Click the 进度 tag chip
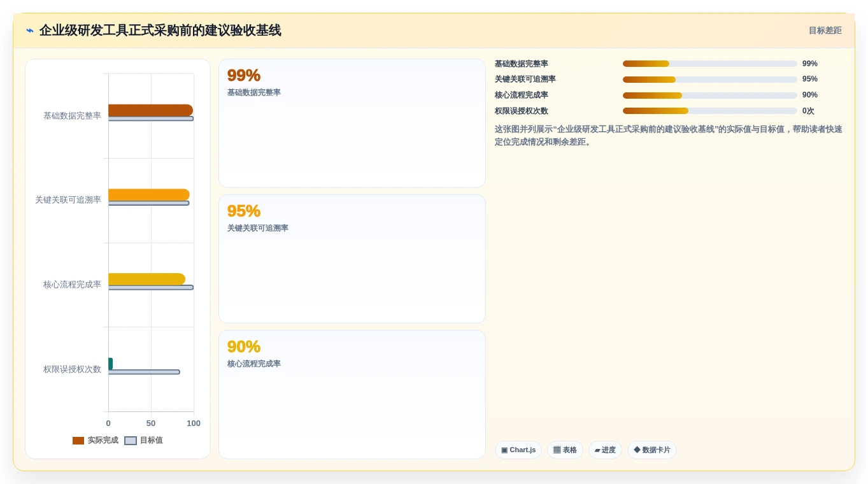The width and height of the screenshot is (868, 484). tap(605, 450)
